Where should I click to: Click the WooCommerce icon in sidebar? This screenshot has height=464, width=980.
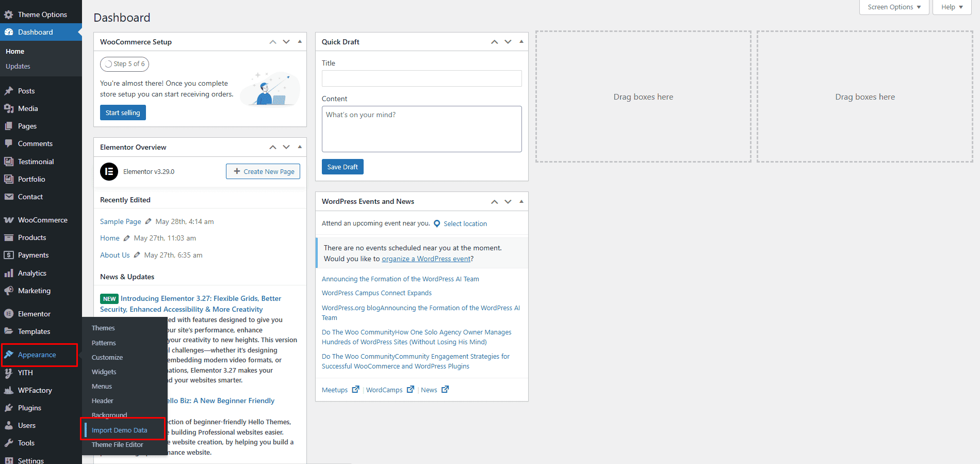click(9, 220)
